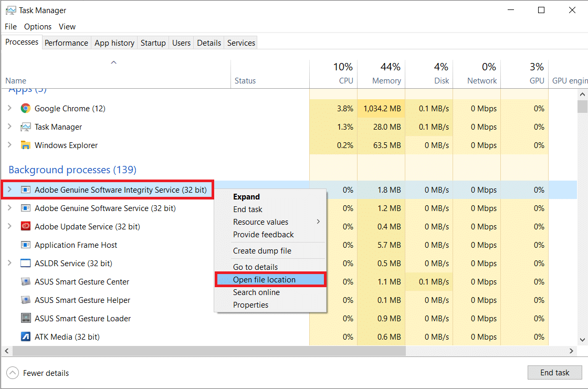The width and height of the screenshot is (588, 389).
Task: Click the Google Chrome process icon
Action: tap(25, 109)
